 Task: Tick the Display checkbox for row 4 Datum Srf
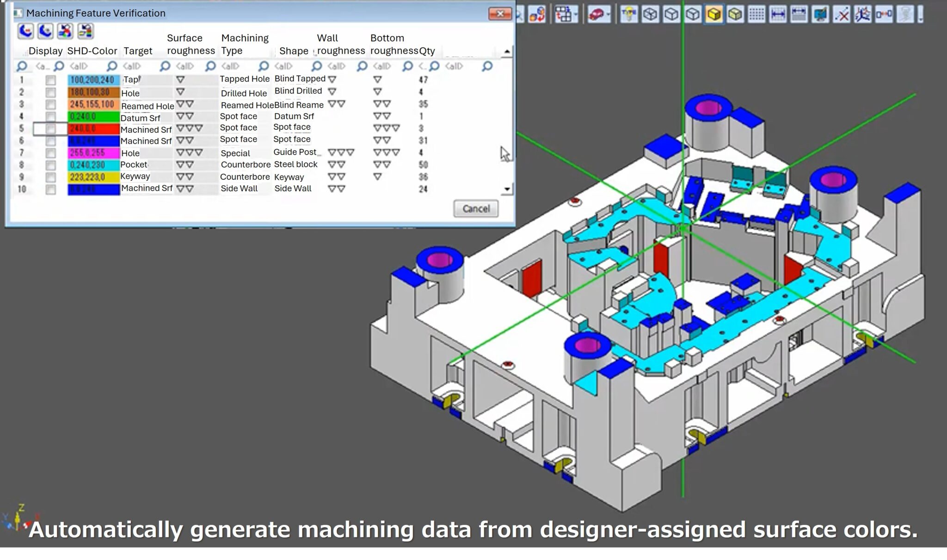click(x=50, y=116)
